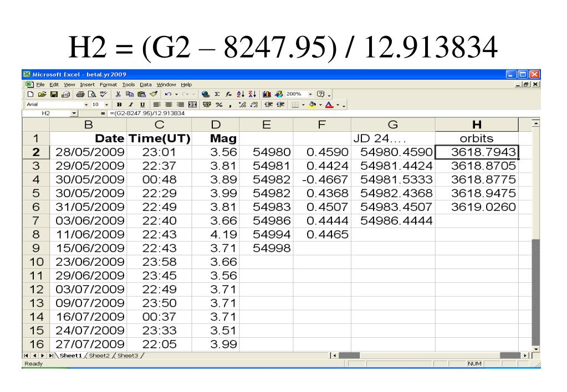Merge and center selected cells
Viewport: 567px width, 392px height.
coord(192,105)
